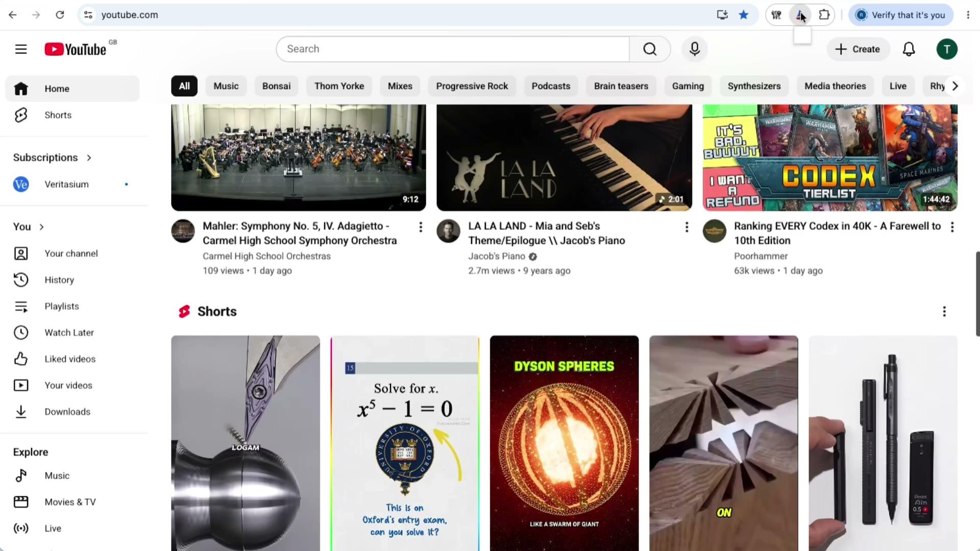980x551 pixels.
Task: Start voice search with the microphone
Action: pos(695,49)
